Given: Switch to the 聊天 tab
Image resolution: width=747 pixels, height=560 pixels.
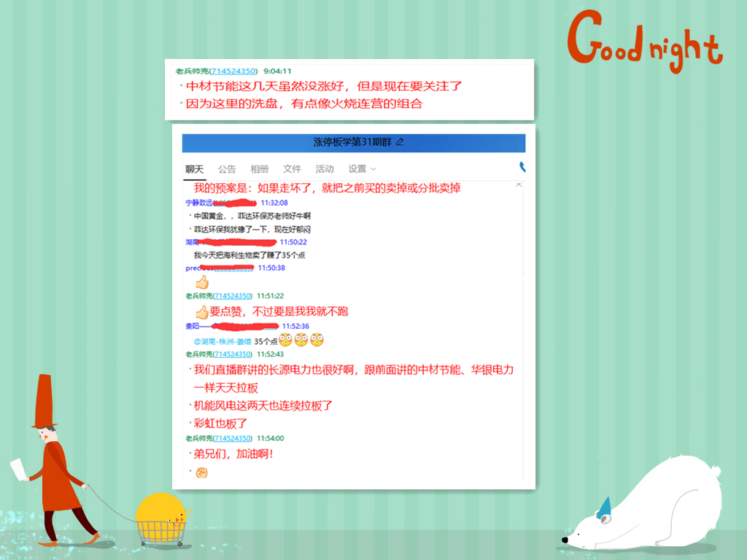Looking at the screenshot, I should (194, 169).
